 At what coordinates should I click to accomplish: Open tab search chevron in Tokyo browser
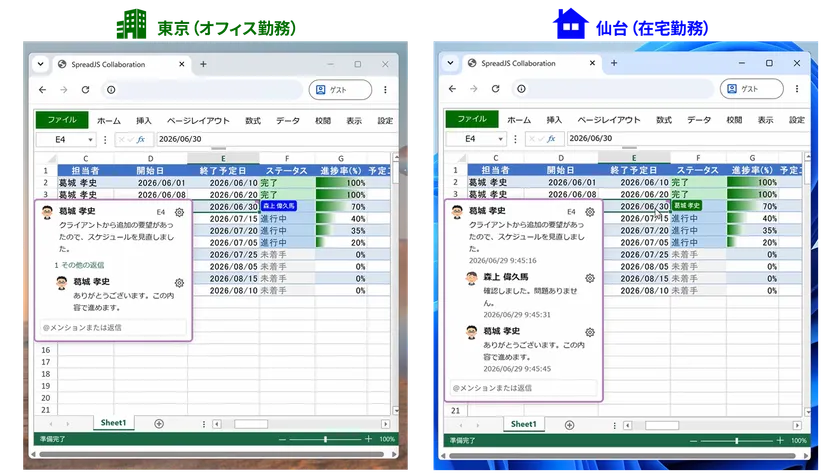coord(41,64)
